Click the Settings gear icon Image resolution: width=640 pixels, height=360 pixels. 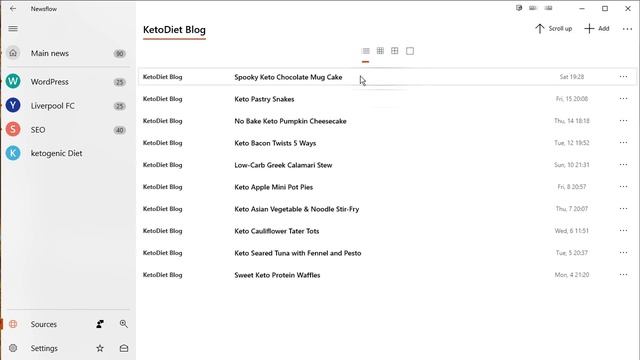(x=13, y=348)
